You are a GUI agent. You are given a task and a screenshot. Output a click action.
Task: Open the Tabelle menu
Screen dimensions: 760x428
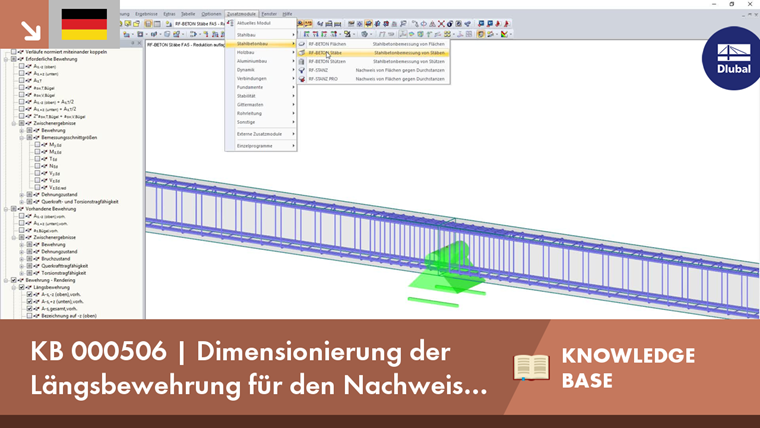coord(188,14)
